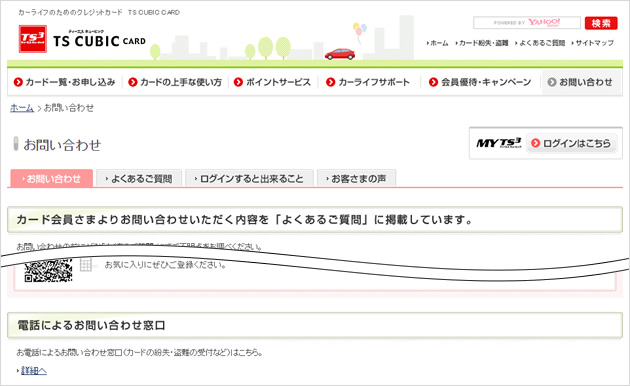Click the gray arrow icon beside the お問い合わせ menu item

point(552,82)
